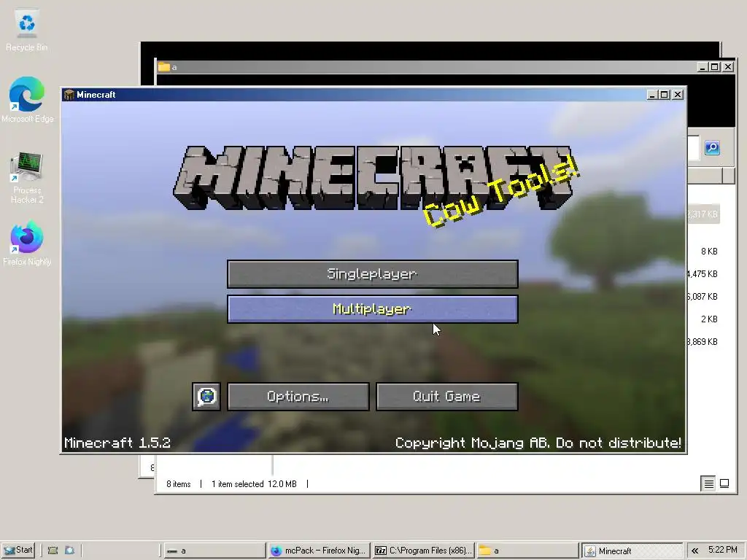
Task: Click the 8,869 KB file size cell
Action: [x=703, y=342]
